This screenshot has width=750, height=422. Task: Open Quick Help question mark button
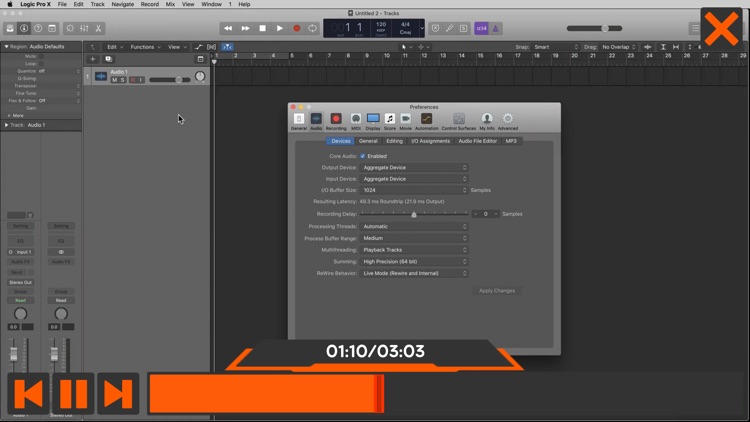coord(38,28)
